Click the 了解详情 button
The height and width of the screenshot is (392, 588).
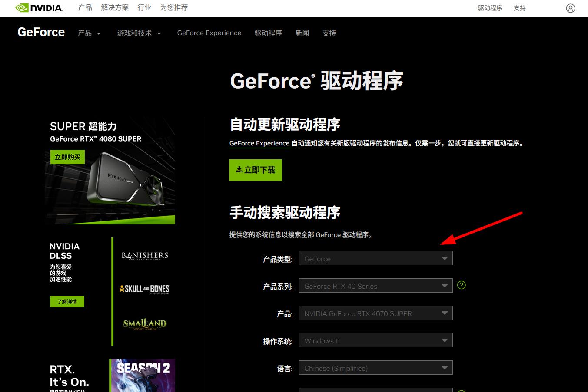[x=67, y=302]
